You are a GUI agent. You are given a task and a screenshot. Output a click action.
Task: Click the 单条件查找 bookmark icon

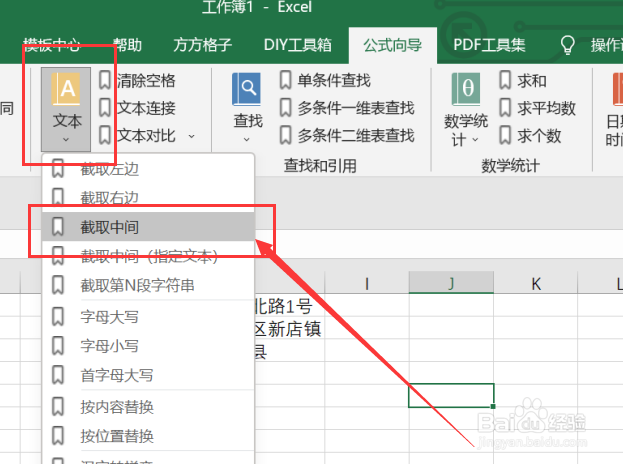pos(285,80)
